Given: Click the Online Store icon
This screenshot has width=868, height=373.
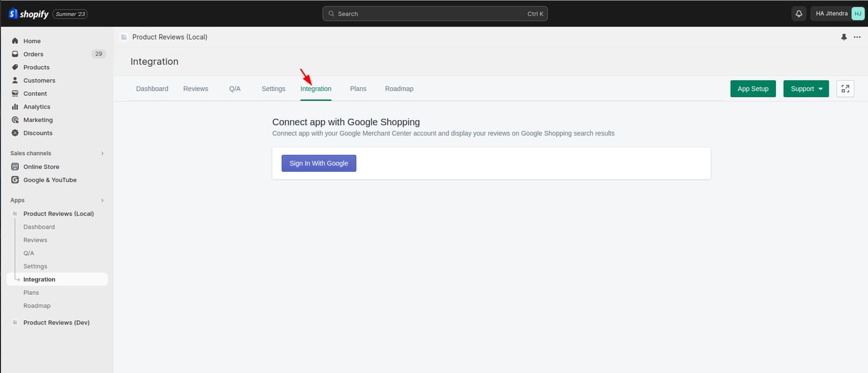Looking at the screenshot, I should (15, 166).
